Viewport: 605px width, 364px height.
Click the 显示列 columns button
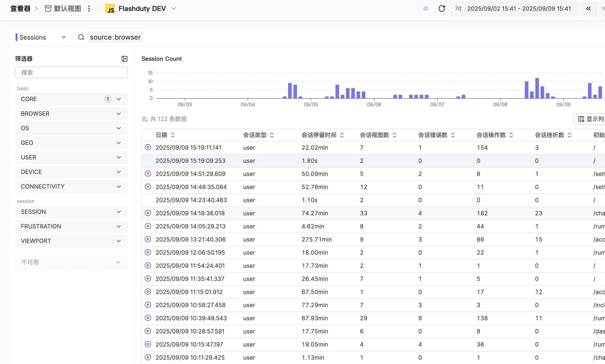click(x=590, y=119)
